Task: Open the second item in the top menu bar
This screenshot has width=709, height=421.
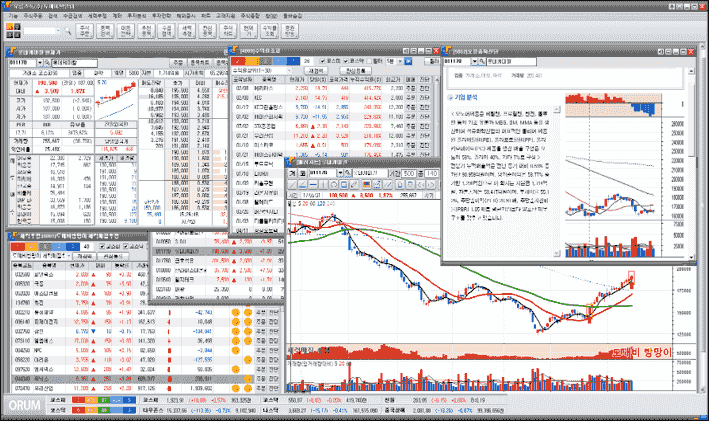Action: (x=33, y=15)
